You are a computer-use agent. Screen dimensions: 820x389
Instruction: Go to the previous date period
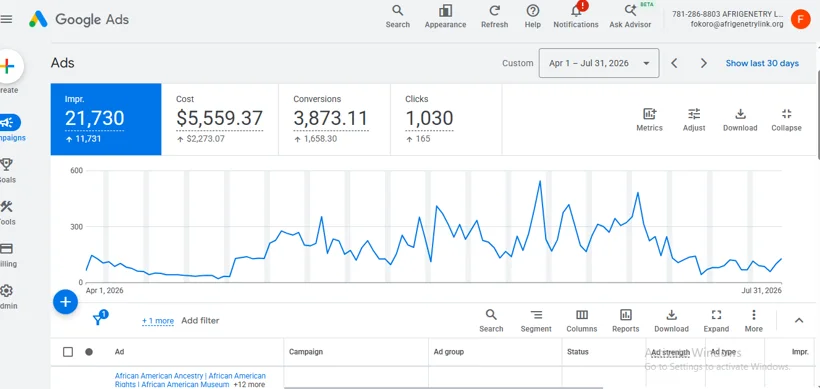pyautogui.click(x=674, y=63)
